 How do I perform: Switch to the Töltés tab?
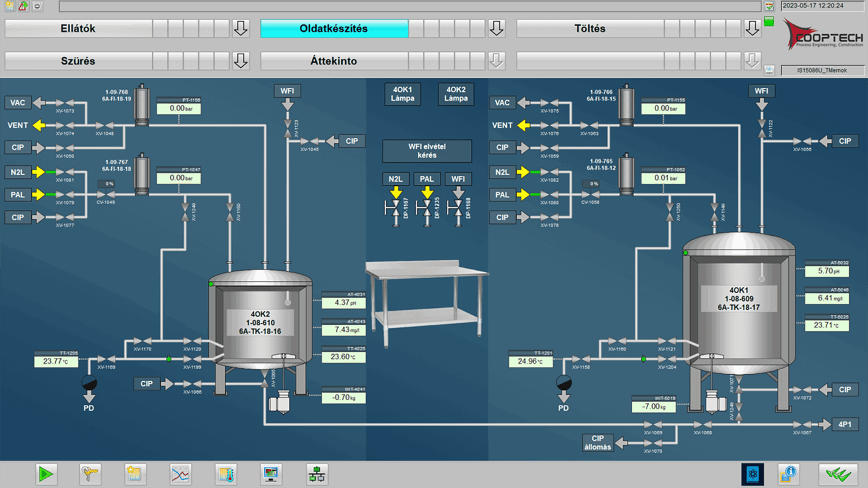tap(590, 29)
